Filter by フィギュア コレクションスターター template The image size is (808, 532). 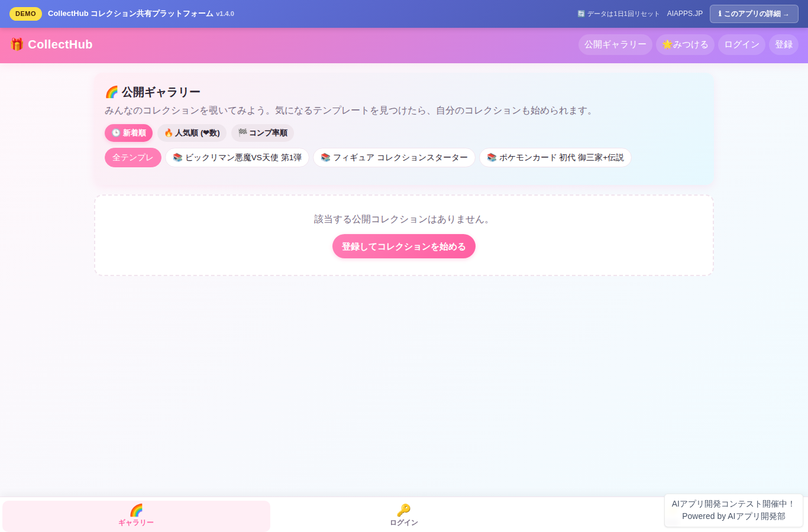[x=394, y=158]
